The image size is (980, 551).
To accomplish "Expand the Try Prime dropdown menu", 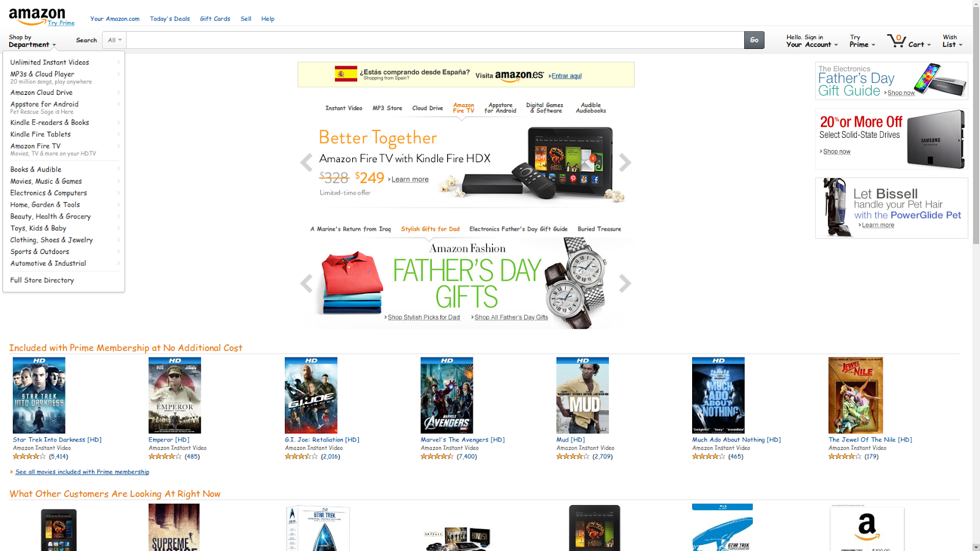I will tap(862, 41).
